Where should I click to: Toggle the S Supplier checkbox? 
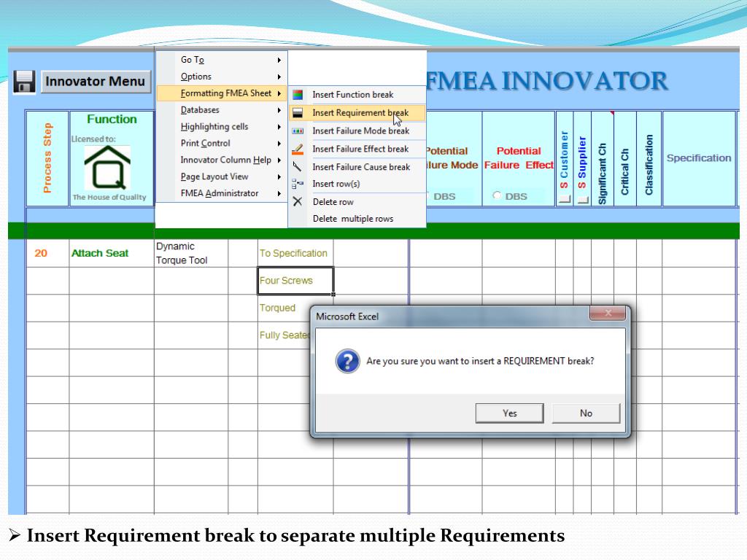[x=583, y=200]
